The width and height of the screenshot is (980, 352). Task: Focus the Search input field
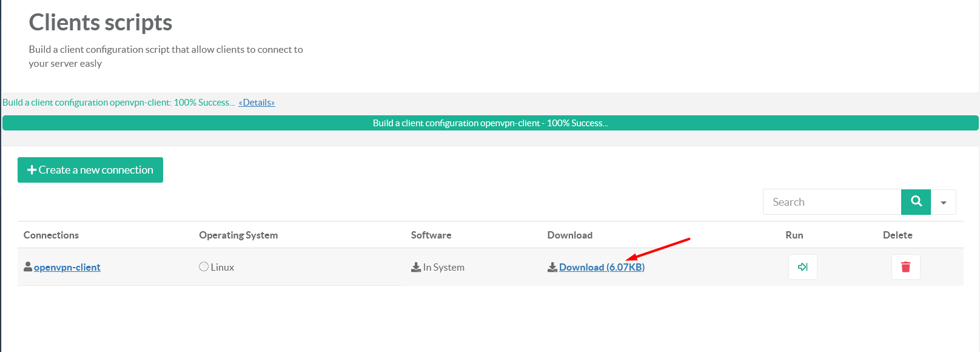831,202
